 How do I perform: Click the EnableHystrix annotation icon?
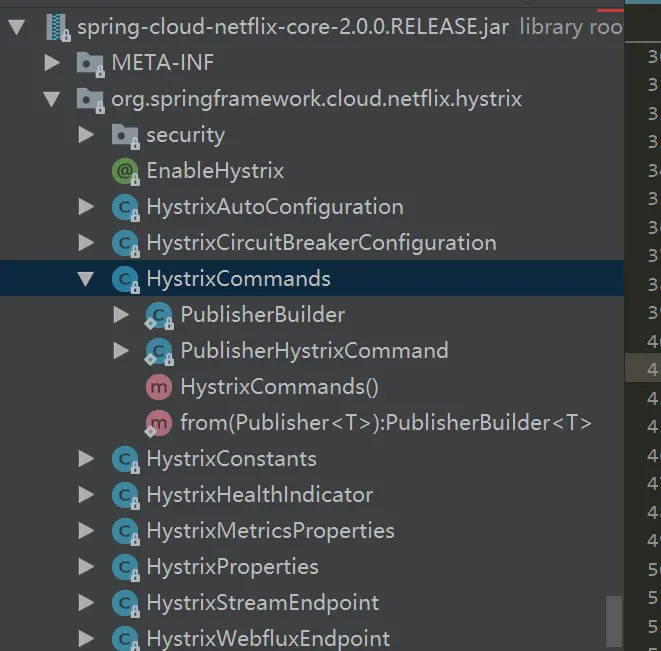click(125, 172)
